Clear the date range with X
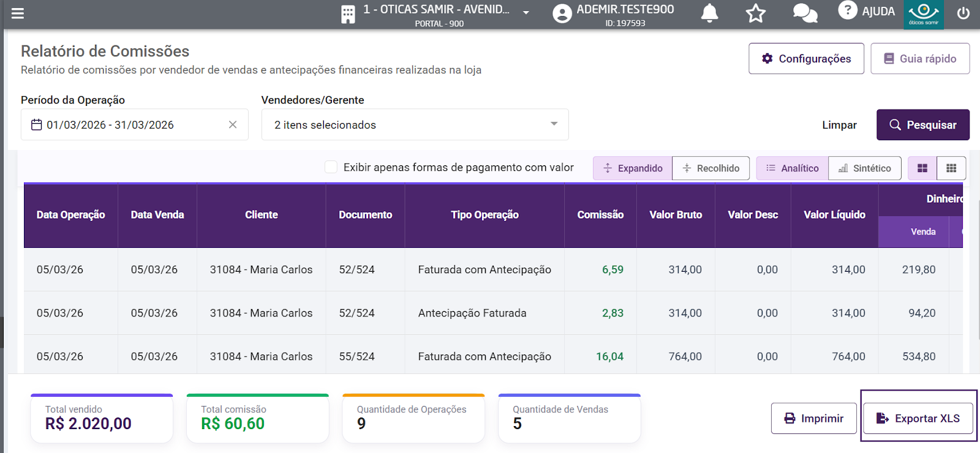 (233, 125)
